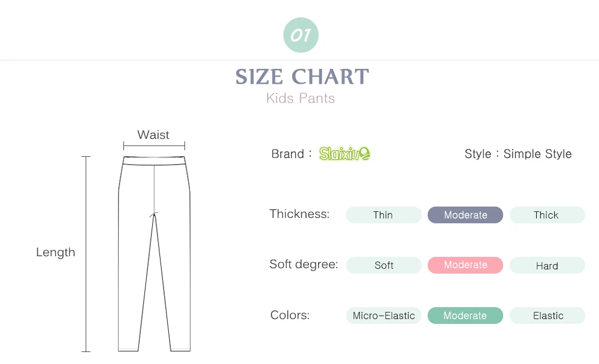Click the Thickness: row label
The height and width of the screenshot is (364, 599).
(299, 214)
